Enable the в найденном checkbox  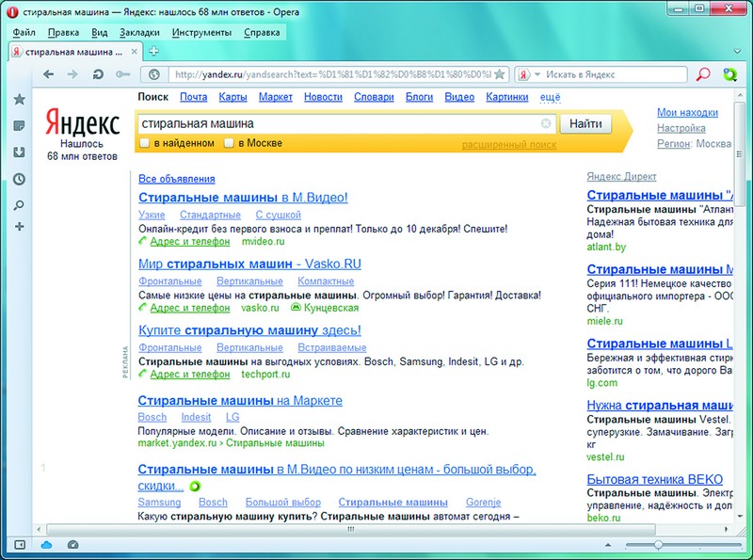[x=144, y=143]
